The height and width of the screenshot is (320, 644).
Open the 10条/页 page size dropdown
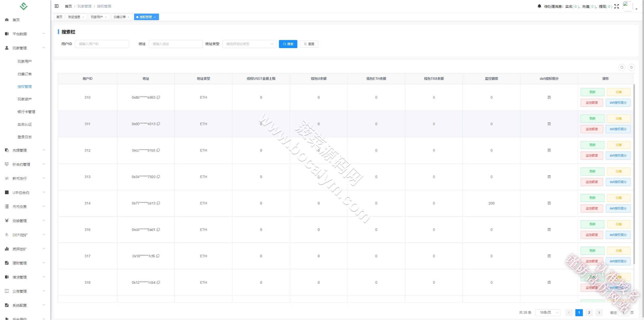coord(547,312)
